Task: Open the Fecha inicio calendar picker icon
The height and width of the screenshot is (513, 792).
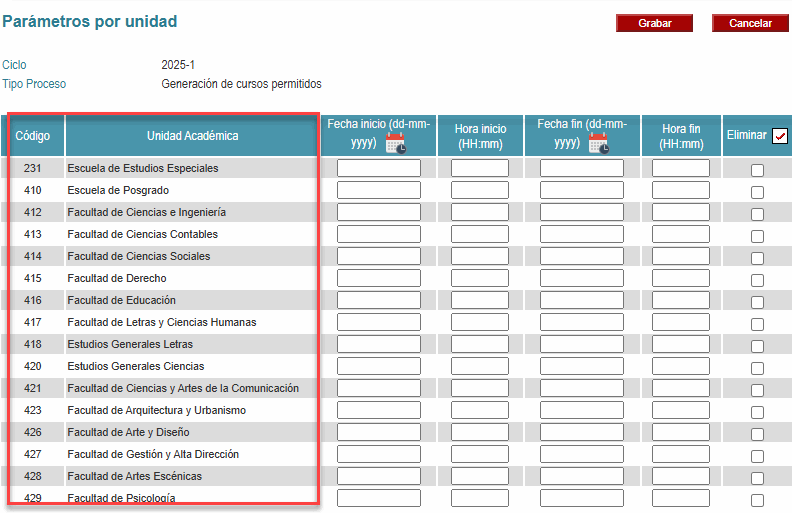Action: (395, 143)
